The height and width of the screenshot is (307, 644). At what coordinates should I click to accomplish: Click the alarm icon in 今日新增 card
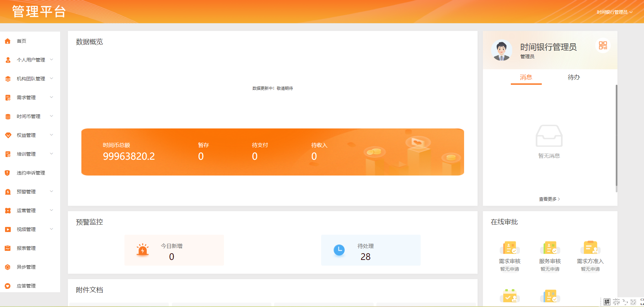pos(143,250)
